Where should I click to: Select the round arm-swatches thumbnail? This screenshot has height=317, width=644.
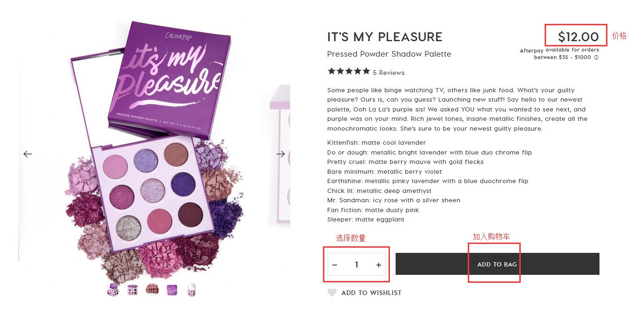[152, 290]
